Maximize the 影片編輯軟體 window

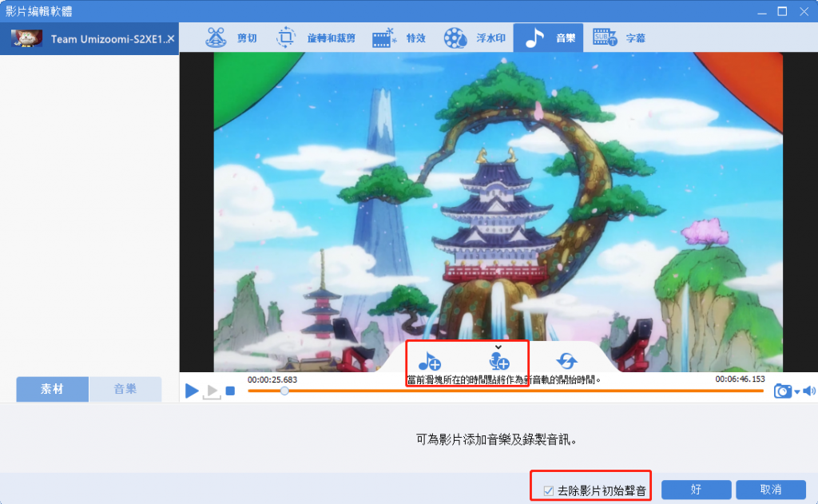coord(782,11)
